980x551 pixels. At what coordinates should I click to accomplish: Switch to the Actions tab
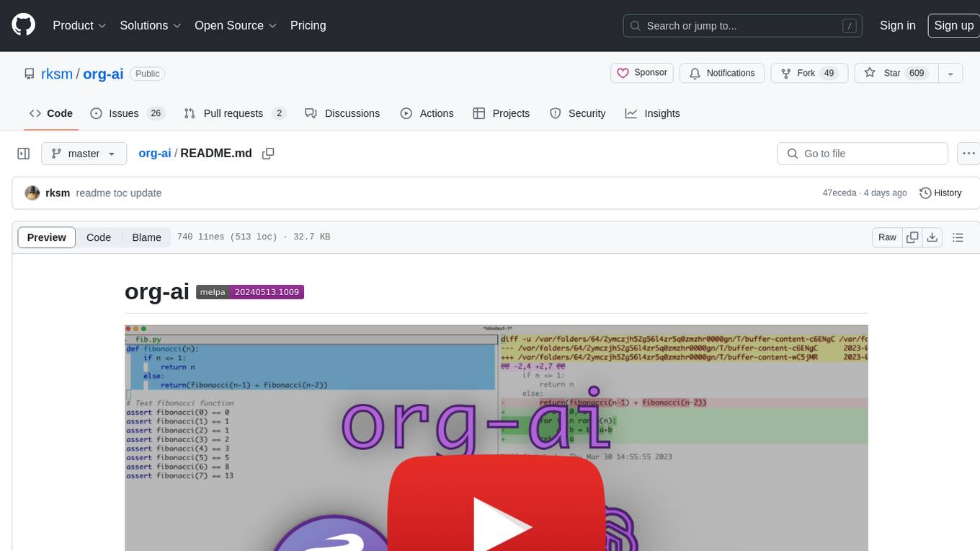(x=427, y=113)
